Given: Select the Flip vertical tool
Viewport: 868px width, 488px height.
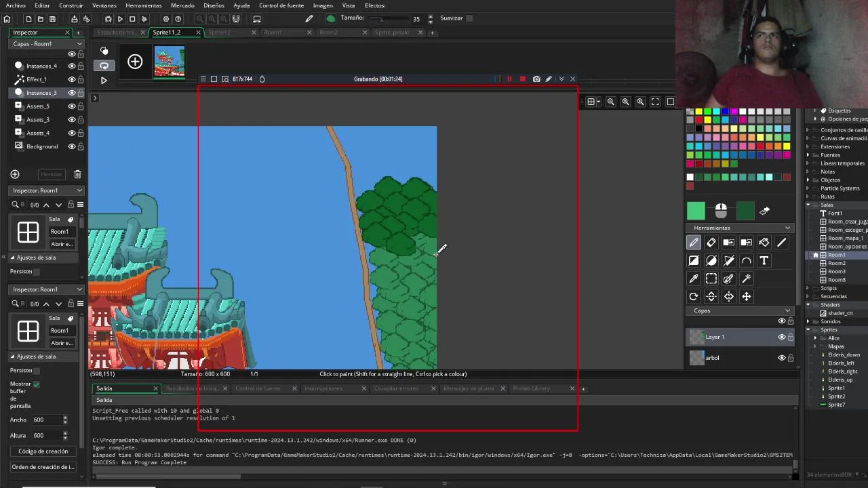Looking at the screenshot, I should (x=711, y=296).
